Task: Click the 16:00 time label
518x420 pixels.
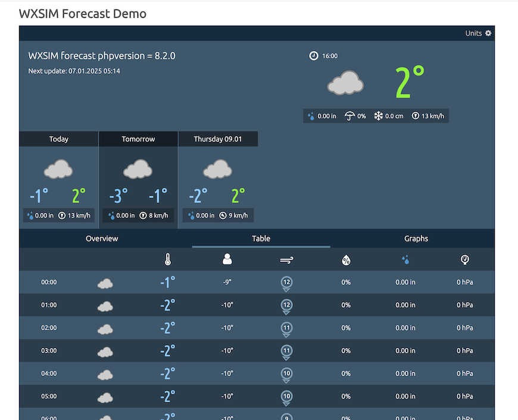Action: pyautogui.click(x=330, y=56)
